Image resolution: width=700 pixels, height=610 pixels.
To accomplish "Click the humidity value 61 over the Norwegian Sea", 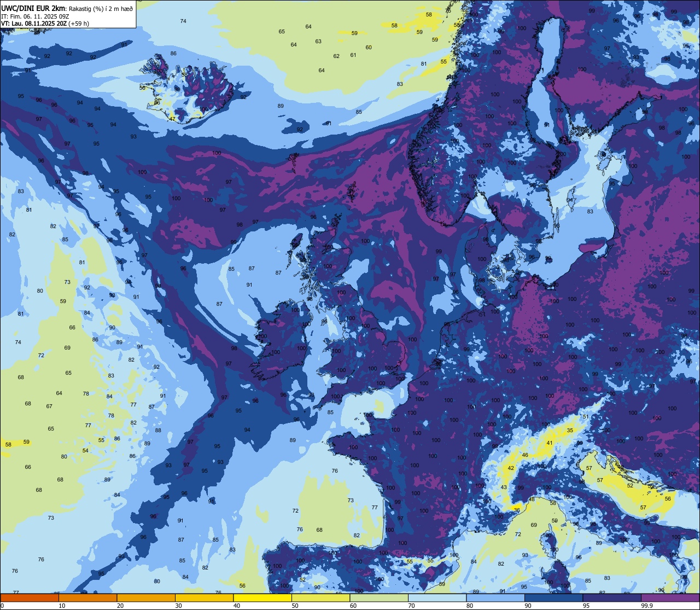I will (x=353, y=55).
